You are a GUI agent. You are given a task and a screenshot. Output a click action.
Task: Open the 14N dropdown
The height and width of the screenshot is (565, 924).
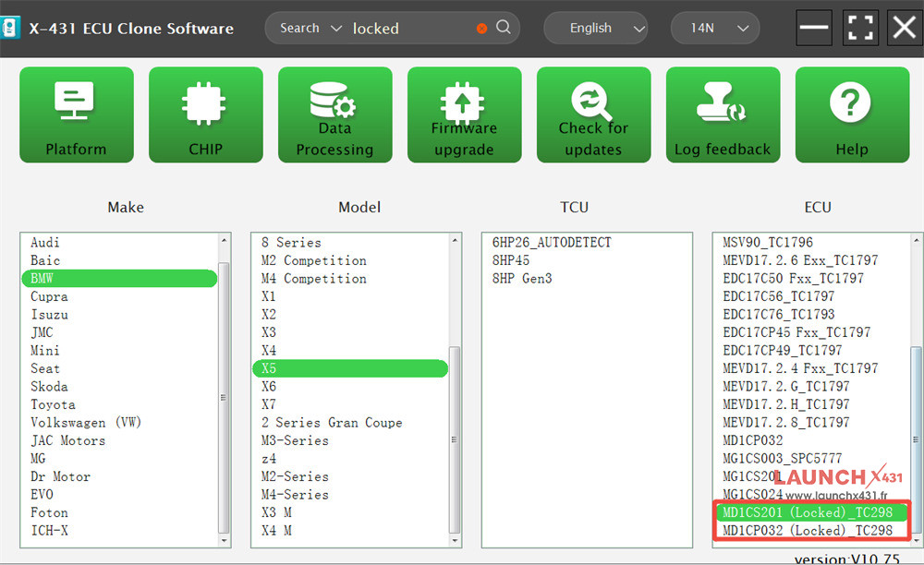click(x=715, y=28)
